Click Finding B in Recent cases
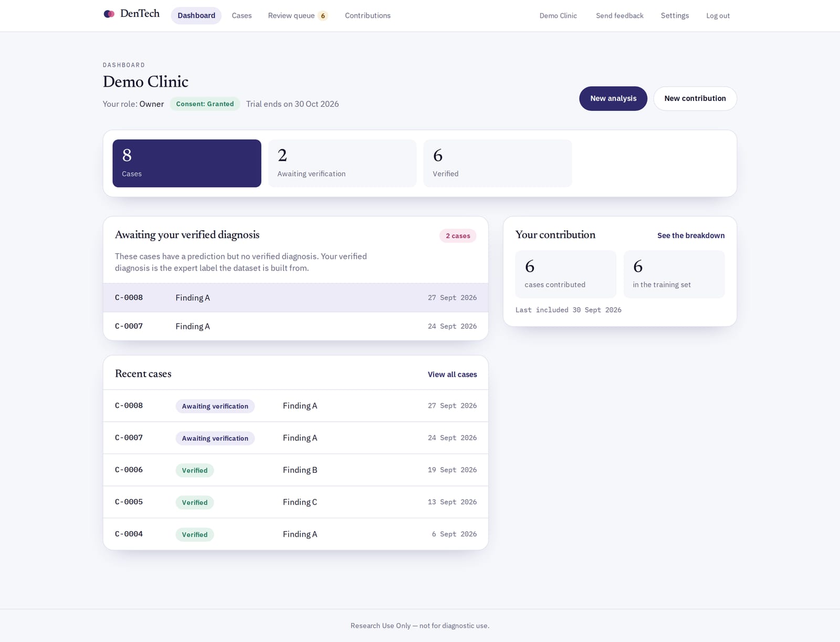The image size is (840, 642). click(x=300, y=470)
